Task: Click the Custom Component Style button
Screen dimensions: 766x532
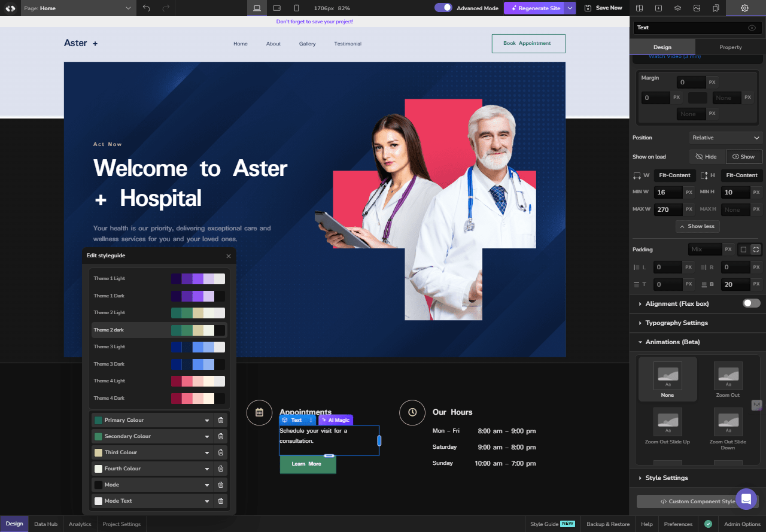Action: click(698, 501)
